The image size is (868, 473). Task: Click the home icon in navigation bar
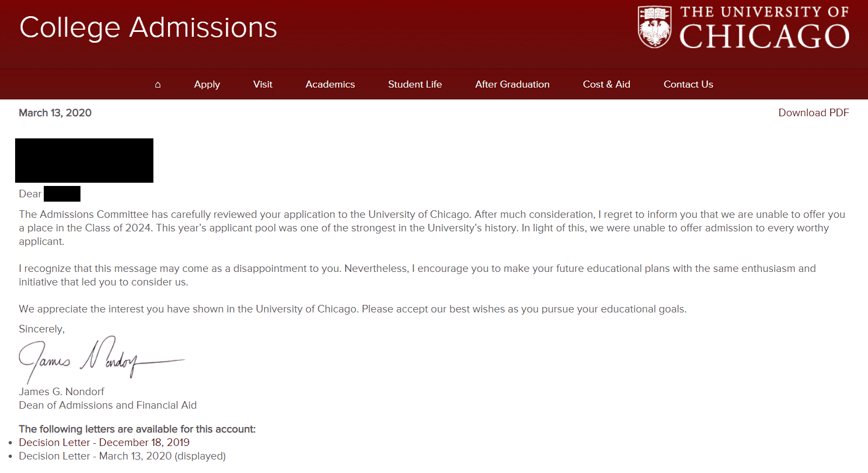point(158,84)
